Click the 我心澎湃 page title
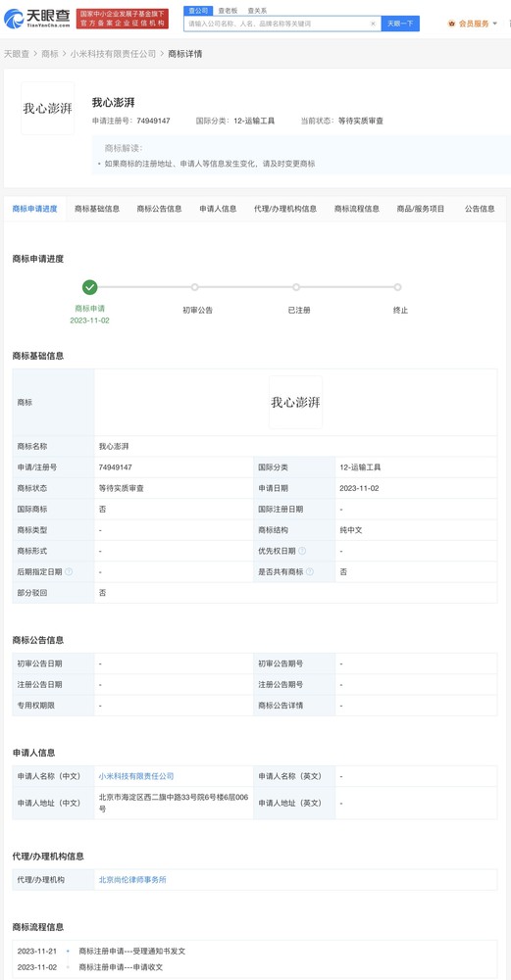Image resolution: width=511 pixels, height=980 pixels. click(x=113, y=102)
